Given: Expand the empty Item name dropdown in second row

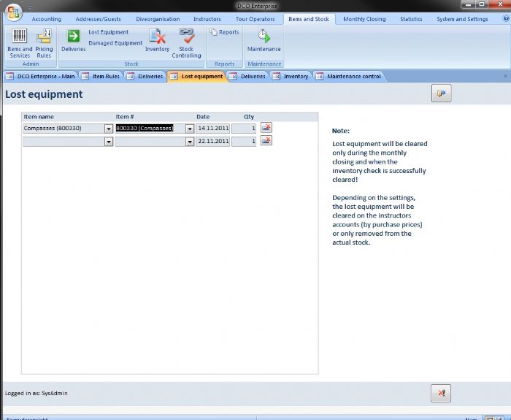Looking at the screenshot, I should click(109, 142).
